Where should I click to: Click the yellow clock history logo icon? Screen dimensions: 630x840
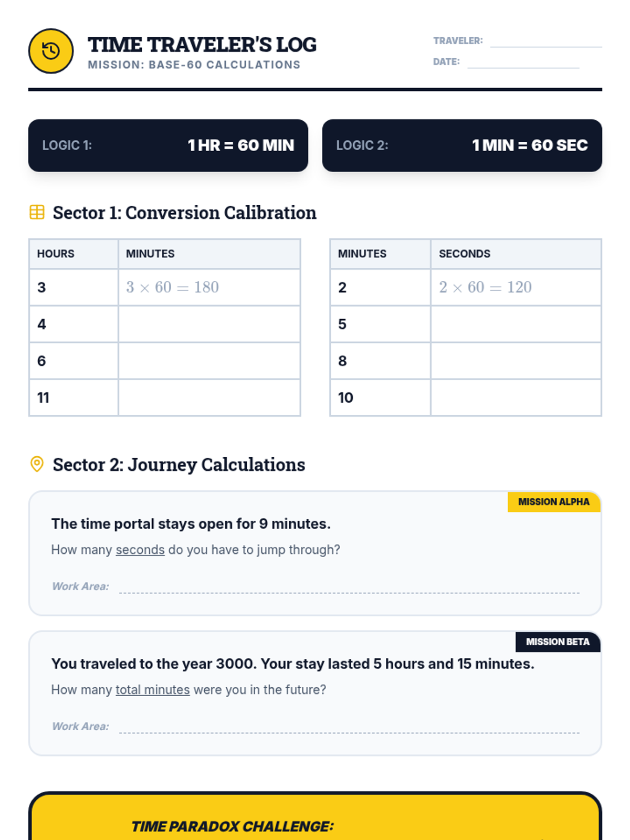tap(51, 51)
